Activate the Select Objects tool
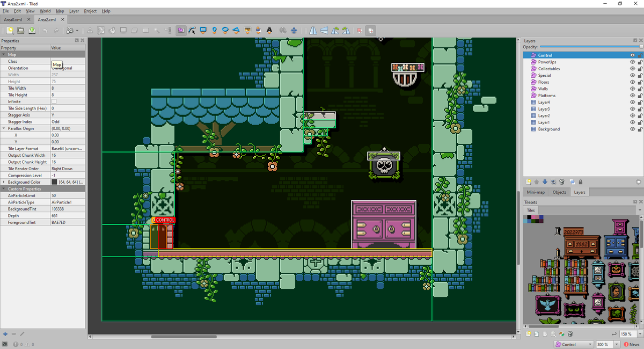This screenshot has height=349, width=644. coord(181,30)
